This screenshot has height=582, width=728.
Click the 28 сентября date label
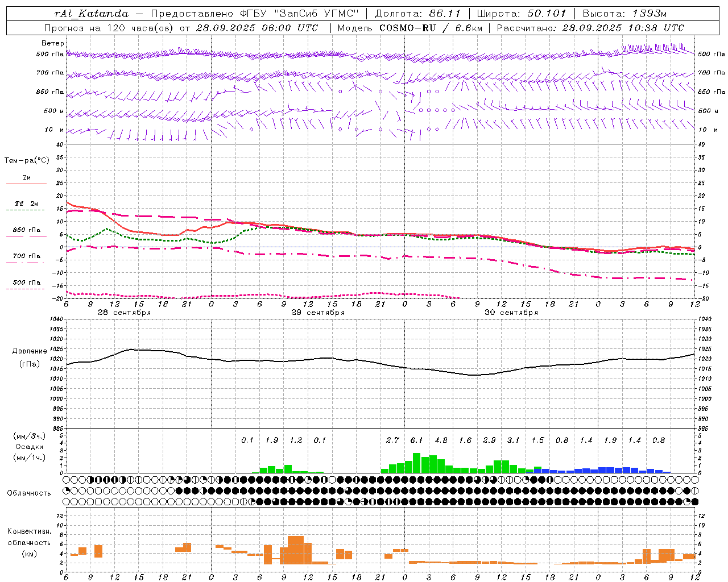[125, 313]
